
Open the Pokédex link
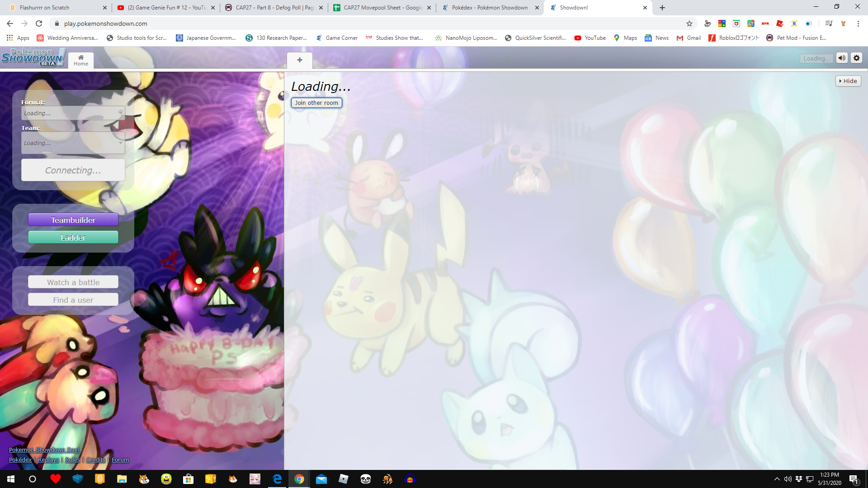point(20,460)
